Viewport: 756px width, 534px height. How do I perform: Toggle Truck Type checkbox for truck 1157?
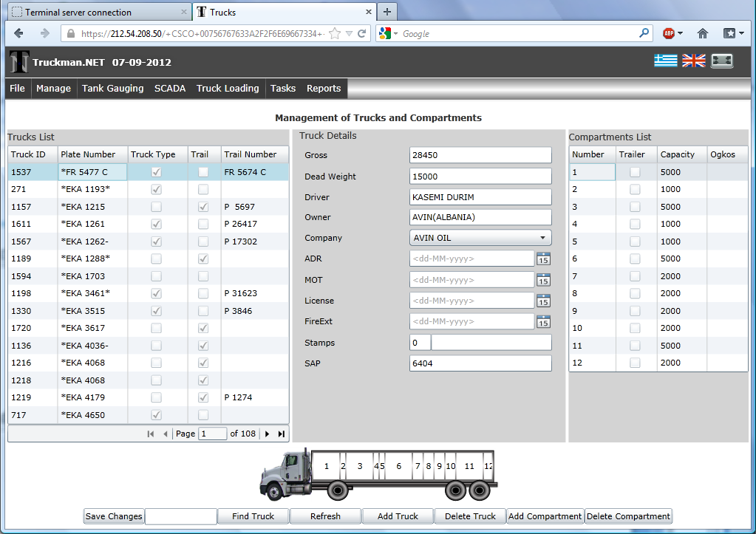156,208
